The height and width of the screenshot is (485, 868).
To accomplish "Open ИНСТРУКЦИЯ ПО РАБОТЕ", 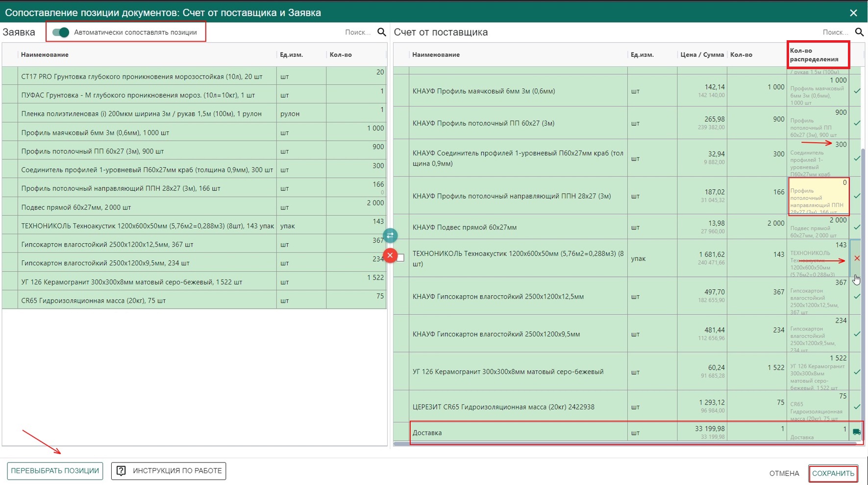I will pyautogui.click(x=169, y=471).
